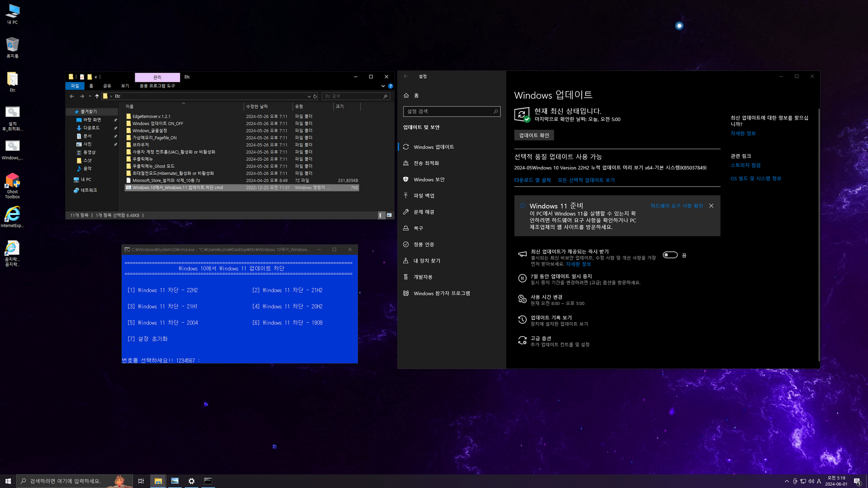The width and height of the screenshot is (868, 488).
Task: Click Settings gear in the taskbar
Action: coord(191,481)
